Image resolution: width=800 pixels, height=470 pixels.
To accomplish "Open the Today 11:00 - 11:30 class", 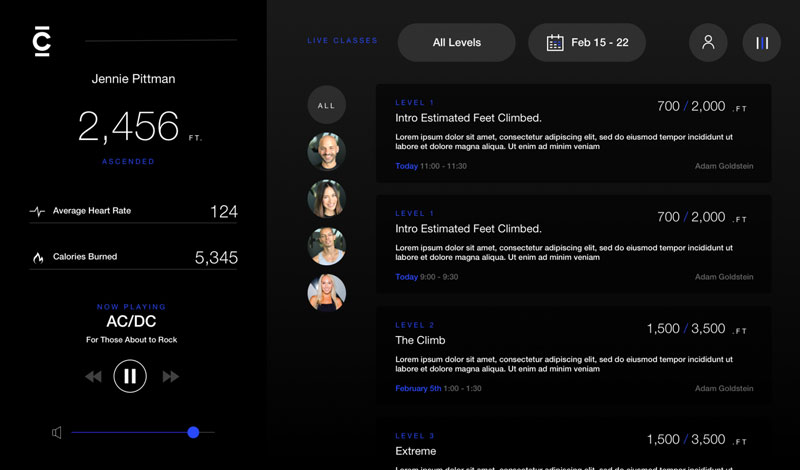I will point(573,133).
